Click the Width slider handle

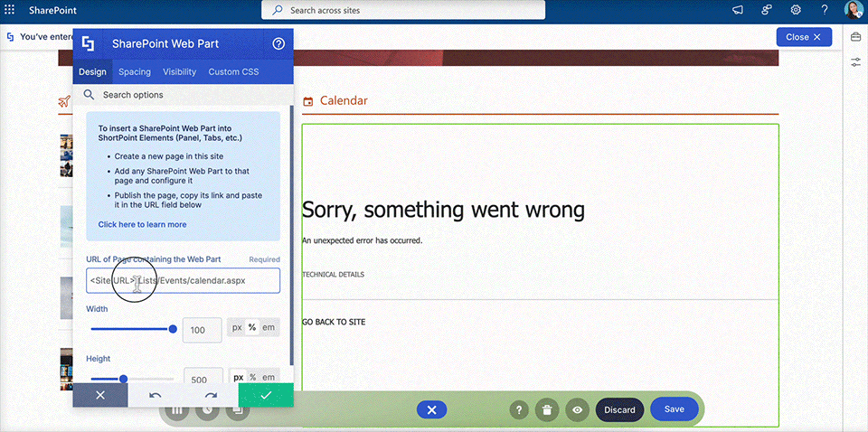[173, 329]
